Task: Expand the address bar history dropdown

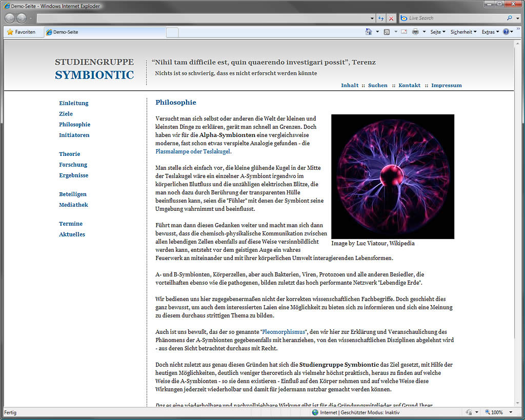Action: click(x=372, y=18)
